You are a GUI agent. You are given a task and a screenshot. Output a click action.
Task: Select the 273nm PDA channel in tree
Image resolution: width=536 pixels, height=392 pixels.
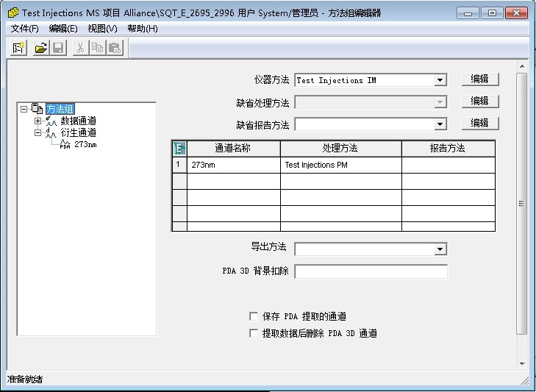tap(85, 144)
